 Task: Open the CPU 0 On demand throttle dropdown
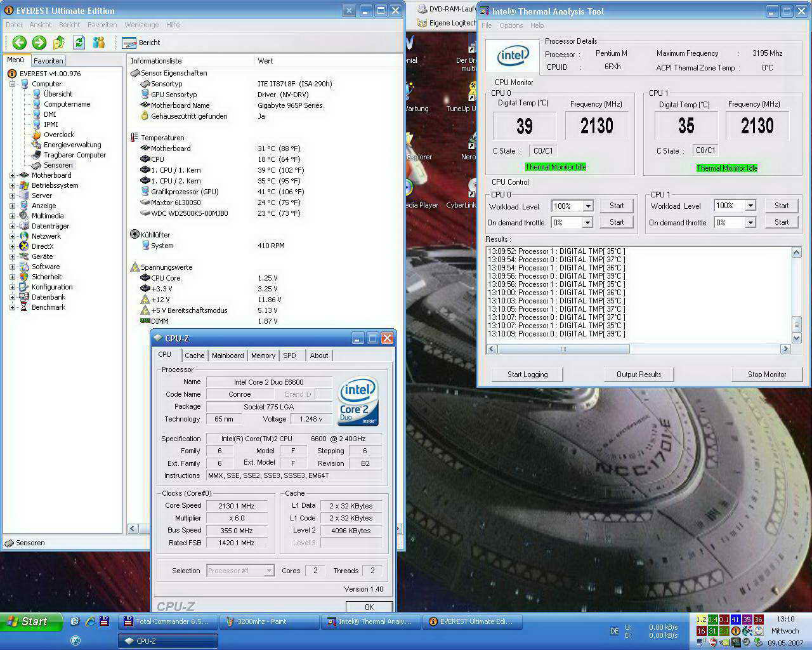[588, 223]
